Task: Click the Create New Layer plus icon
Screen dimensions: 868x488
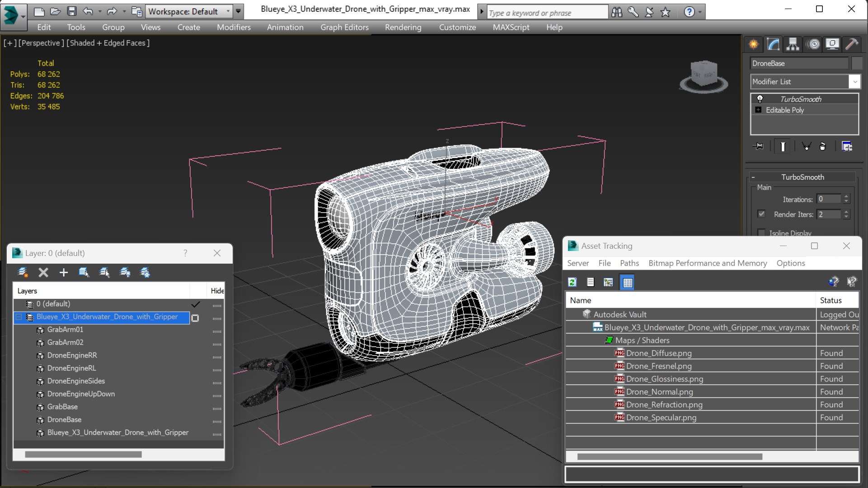Action: 63,272
